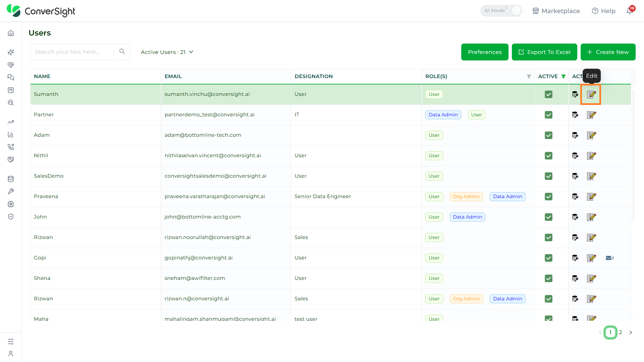Open the magnifier explore sidebar icon
The image size is (644, 362).
(x=11, y=103)
